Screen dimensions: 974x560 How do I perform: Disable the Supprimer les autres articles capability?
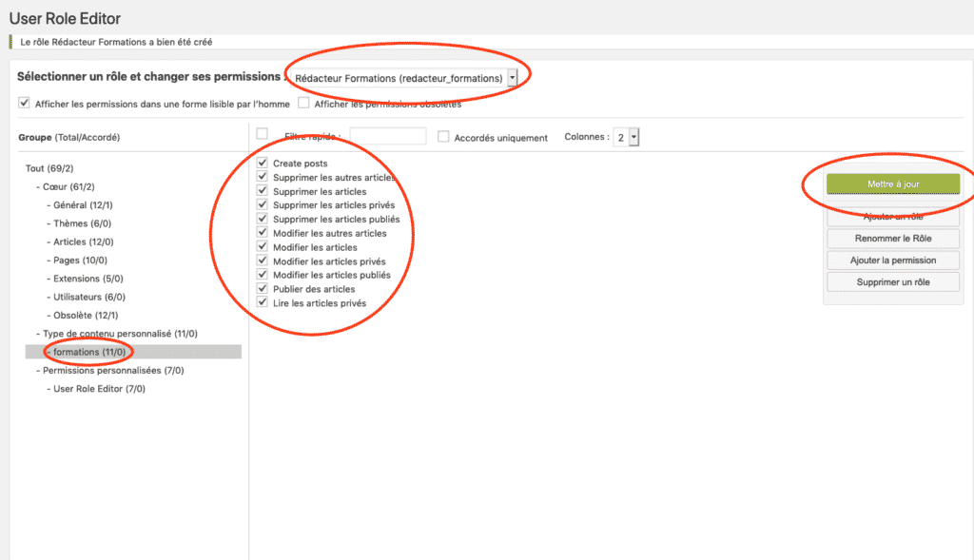pyautogui.click(x=262, y=176)
